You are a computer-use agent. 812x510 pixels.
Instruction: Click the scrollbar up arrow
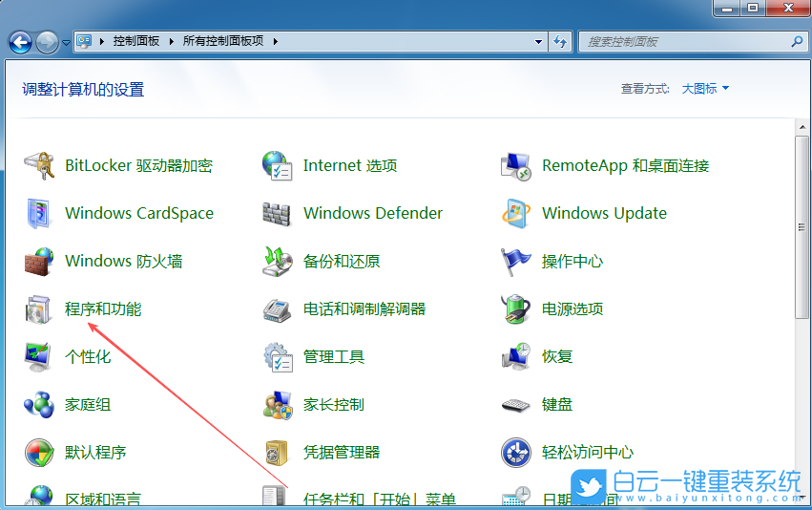pyautogui.click(x=802, y=127)
